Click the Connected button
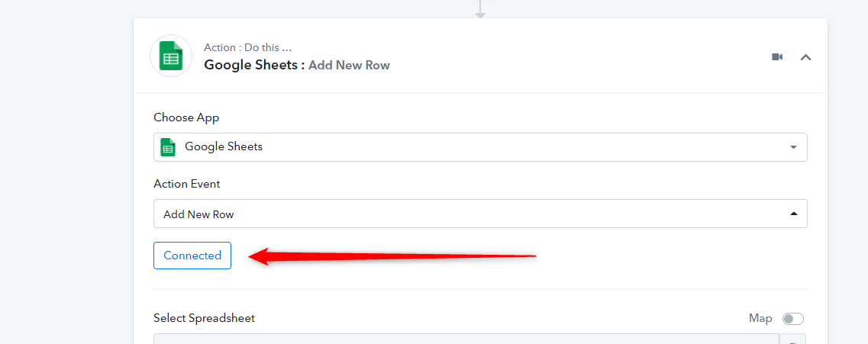The width and height of the screenshot is (868, 344). tap(192, 256)
